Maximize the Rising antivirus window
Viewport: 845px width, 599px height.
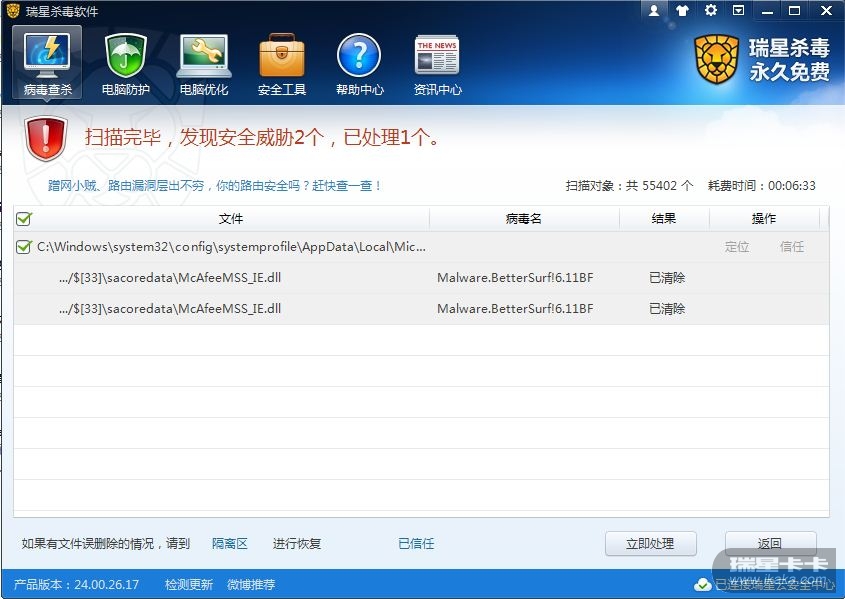coord(794,10)
